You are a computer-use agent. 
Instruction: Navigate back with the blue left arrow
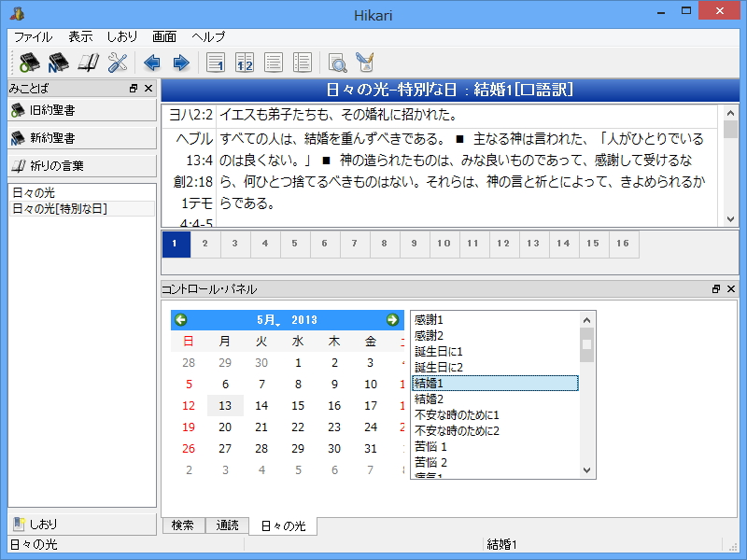[150, 63]
